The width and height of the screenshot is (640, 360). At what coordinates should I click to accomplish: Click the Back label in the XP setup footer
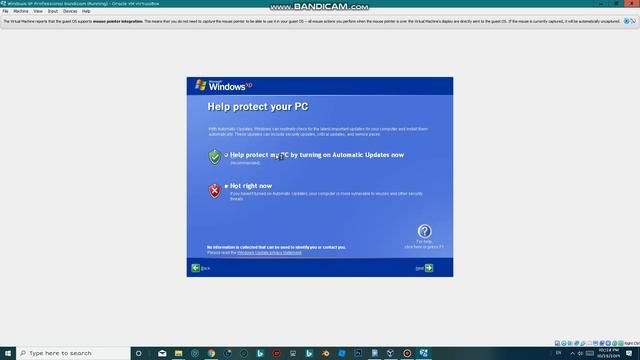click(205, 269)
